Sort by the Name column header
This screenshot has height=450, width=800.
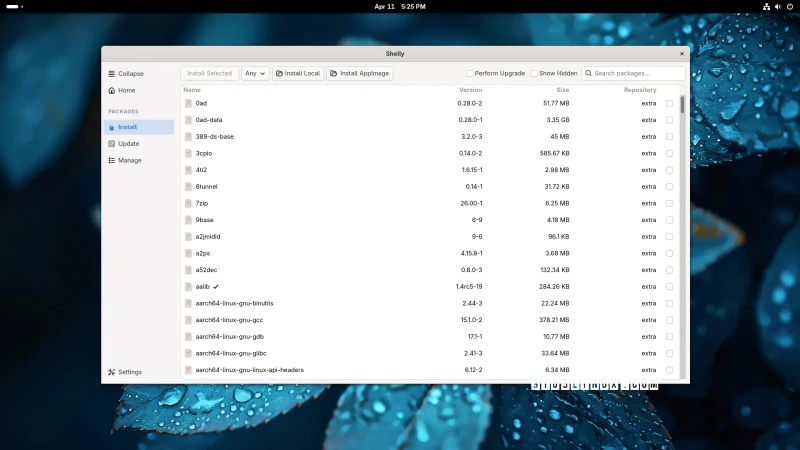pos(192,90)
